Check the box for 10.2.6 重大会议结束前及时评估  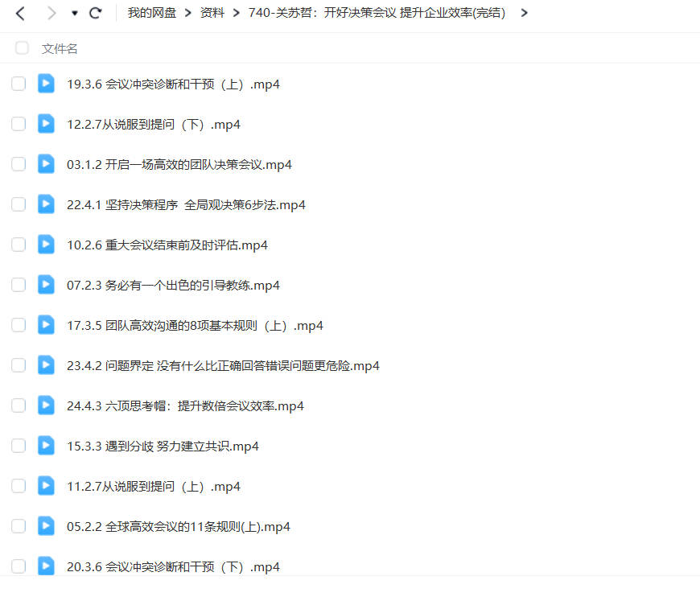19,245
